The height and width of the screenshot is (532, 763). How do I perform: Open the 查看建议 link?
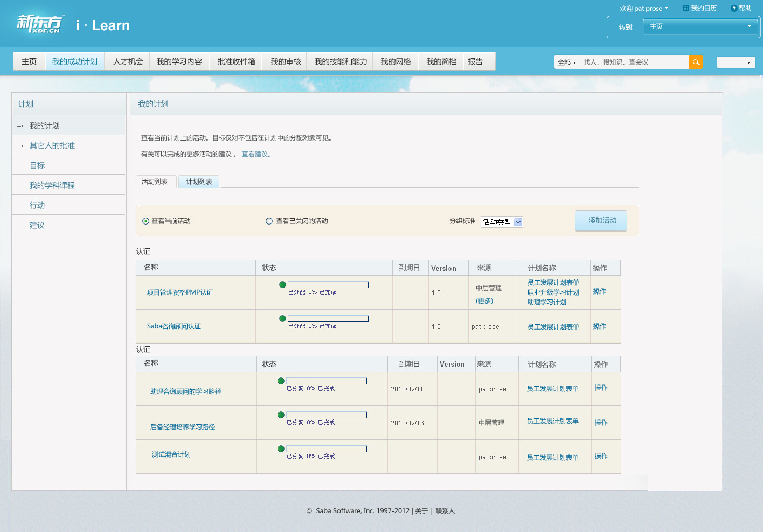(x=255, y=154)
